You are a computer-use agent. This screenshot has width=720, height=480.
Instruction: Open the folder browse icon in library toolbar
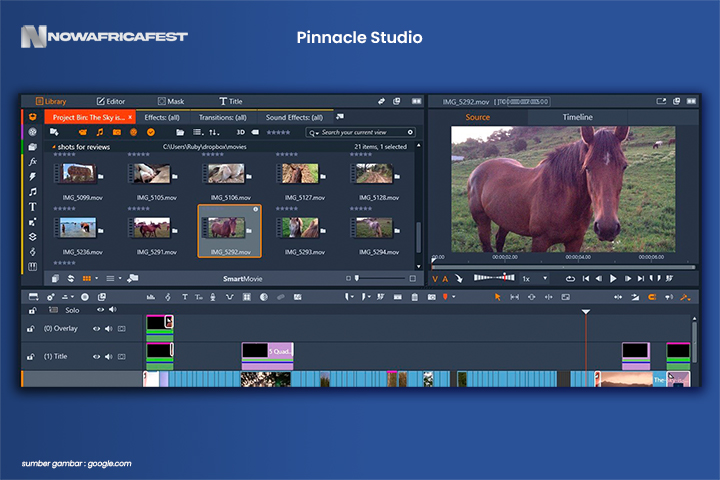[x=180, y=132]
